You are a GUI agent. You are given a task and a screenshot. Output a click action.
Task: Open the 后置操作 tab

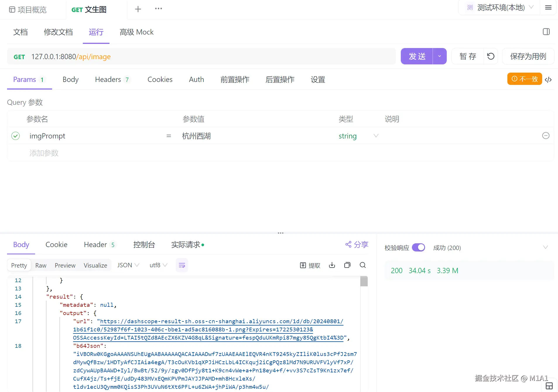coord(280,79)
